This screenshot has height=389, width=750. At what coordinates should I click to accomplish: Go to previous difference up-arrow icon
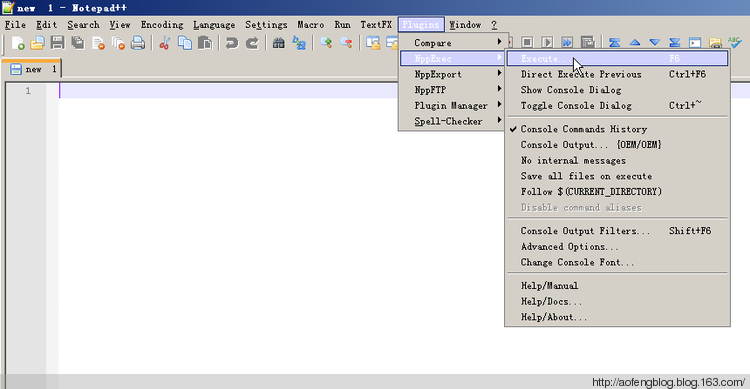635,43
